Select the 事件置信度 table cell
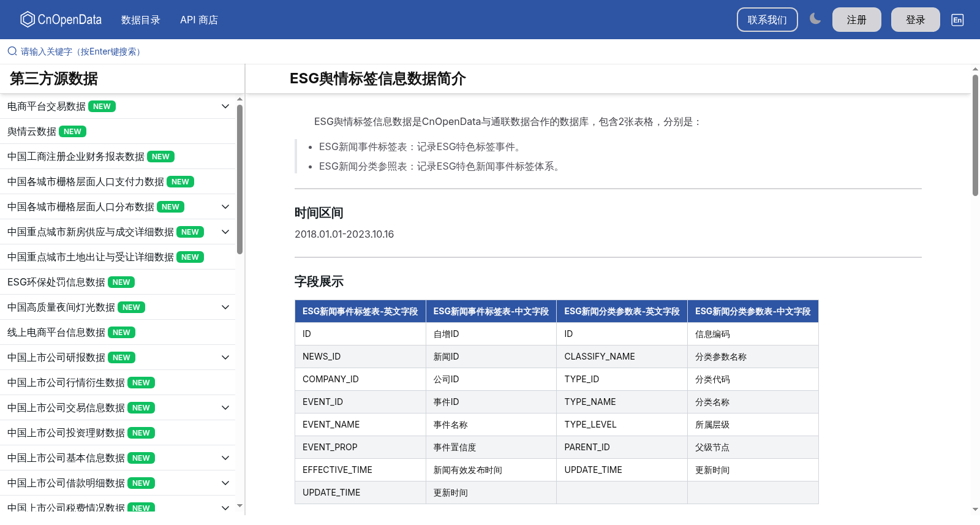 (x=491, y=447)
